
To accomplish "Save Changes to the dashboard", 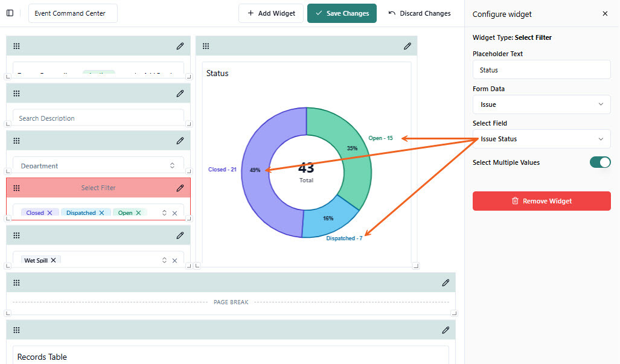I will click(x=342, y=13).
